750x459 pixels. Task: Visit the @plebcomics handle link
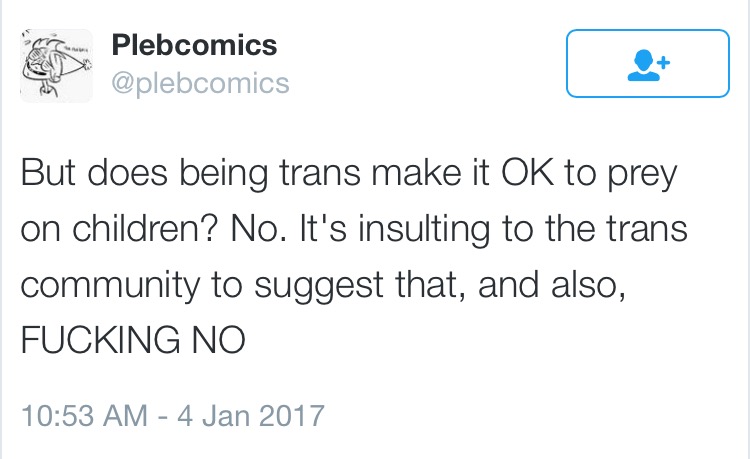point(200,83)
